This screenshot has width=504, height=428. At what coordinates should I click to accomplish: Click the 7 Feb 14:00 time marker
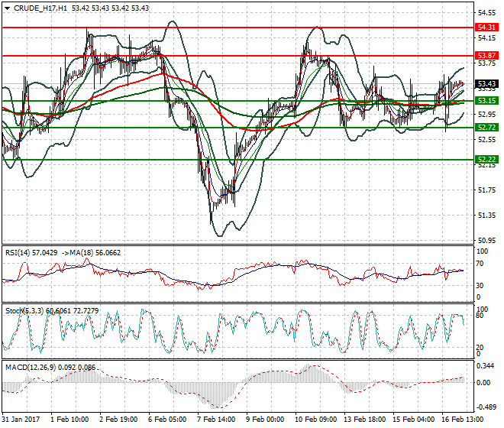(218, 420)
